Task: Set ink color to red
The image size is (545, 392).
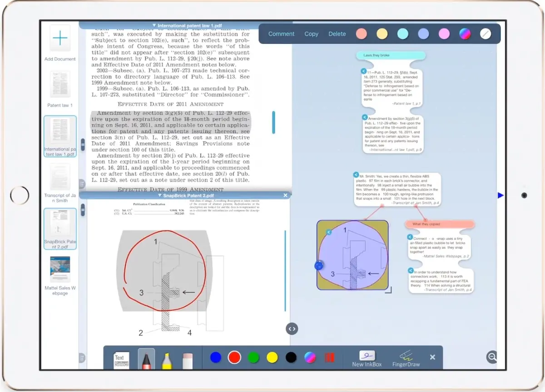Action: [x=234, y=357]
